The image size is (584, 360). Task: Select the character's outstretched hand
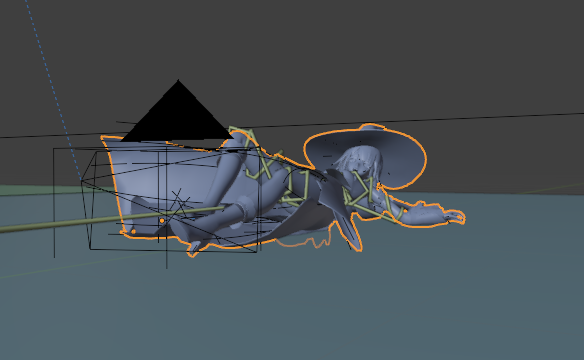pyautogui.click(x=453, y=217)
